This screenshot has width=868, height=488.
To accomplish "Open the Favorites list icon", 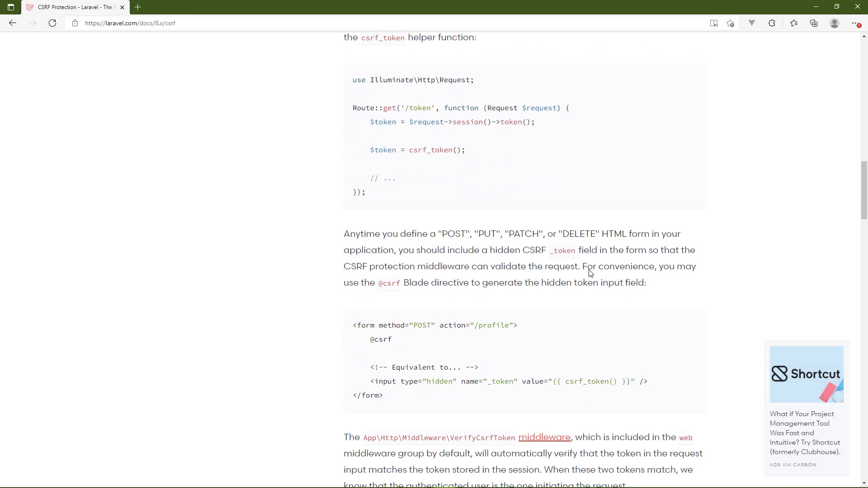I will click(x=794, y=23).
